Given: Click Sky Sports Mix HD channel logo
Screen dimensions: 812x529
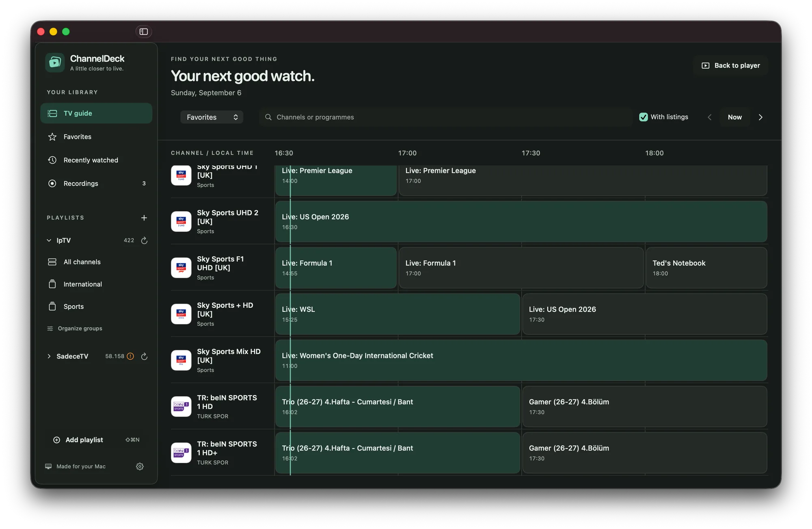Looking at the screenshot, I should [181, 361].
